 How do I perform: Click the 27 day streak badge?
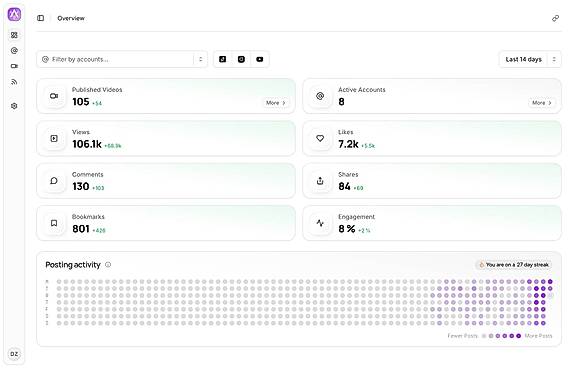coord(514,265)
